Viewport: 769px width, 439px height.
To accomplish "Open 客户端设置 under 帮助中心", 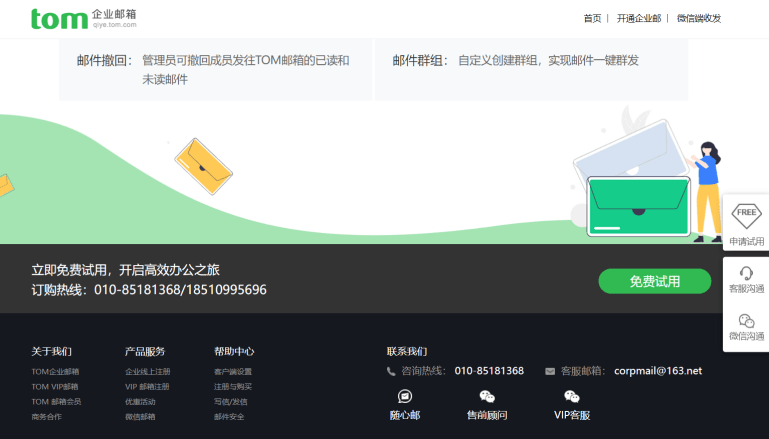I will tap(233, 372).
